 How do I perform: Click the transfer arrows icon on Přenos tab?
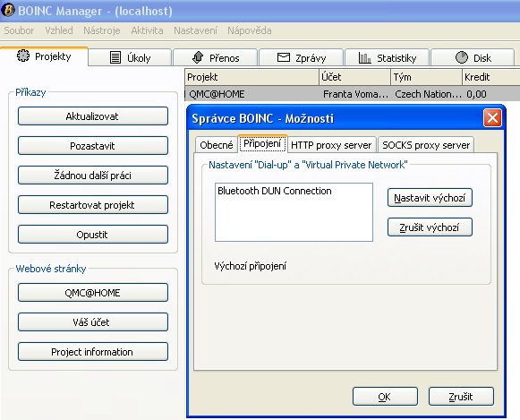(198, 57)
